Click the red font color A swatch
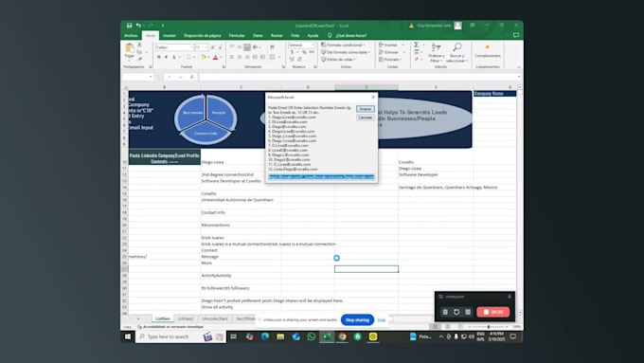This screenshot has height=363, width=644. pos(215,57)
